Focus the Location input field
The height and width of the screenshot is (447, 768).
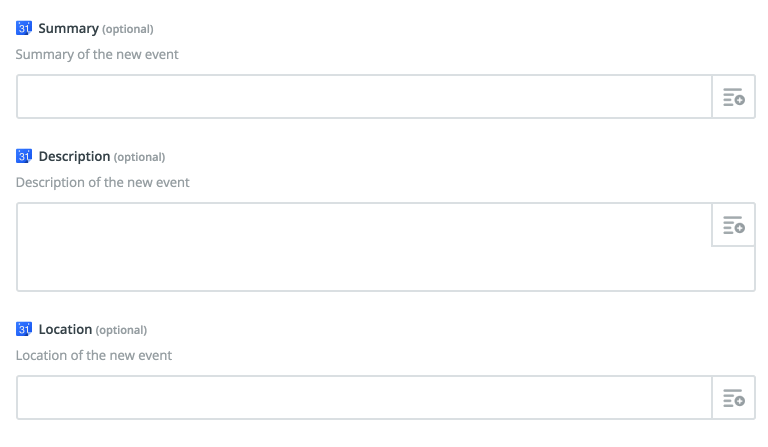[364, 398]
